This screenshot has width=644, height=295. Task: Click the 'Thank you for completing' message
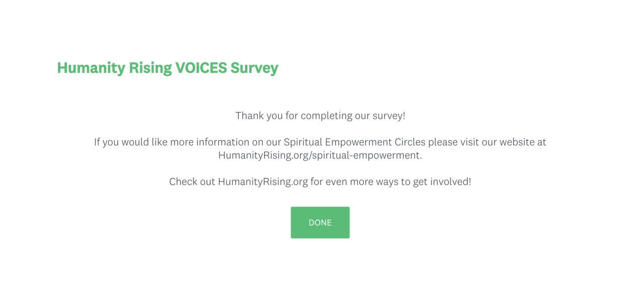pyautogui.click(x=320, y=116)
